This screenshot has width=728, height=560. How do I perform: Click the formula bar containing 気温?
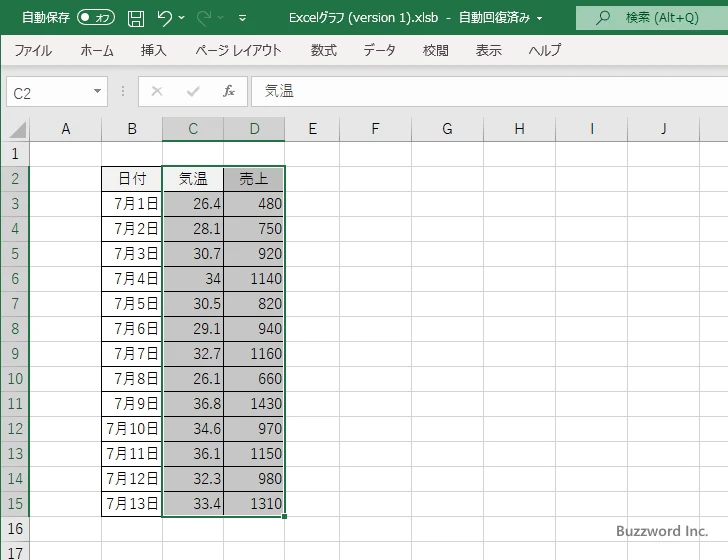(x=489, y=91)
